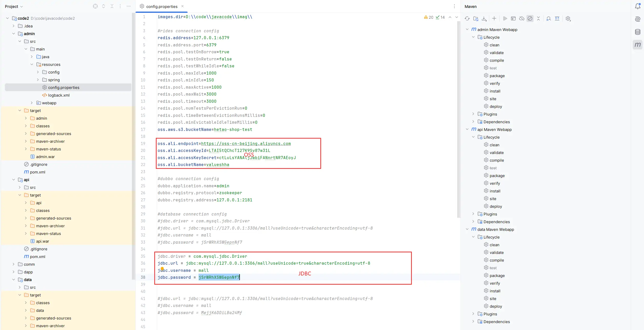Click the warnings count 20 indicator

click(428, 17)
